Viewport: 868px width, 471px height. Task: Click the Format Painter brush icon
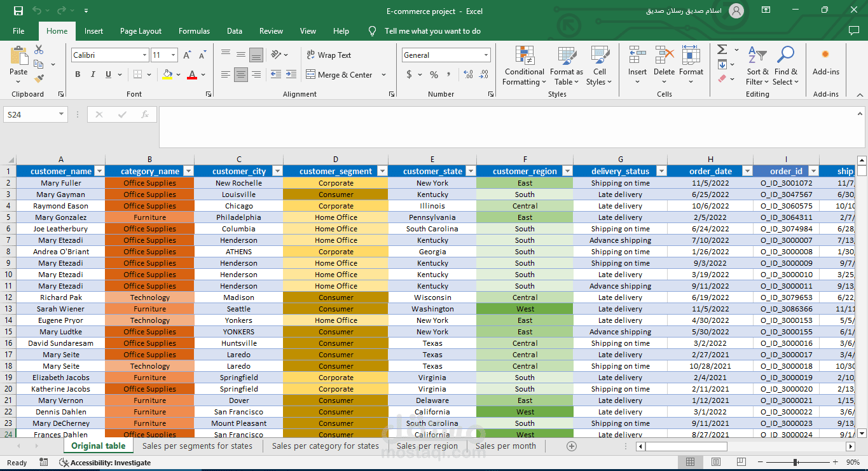(x=39, y=79)
